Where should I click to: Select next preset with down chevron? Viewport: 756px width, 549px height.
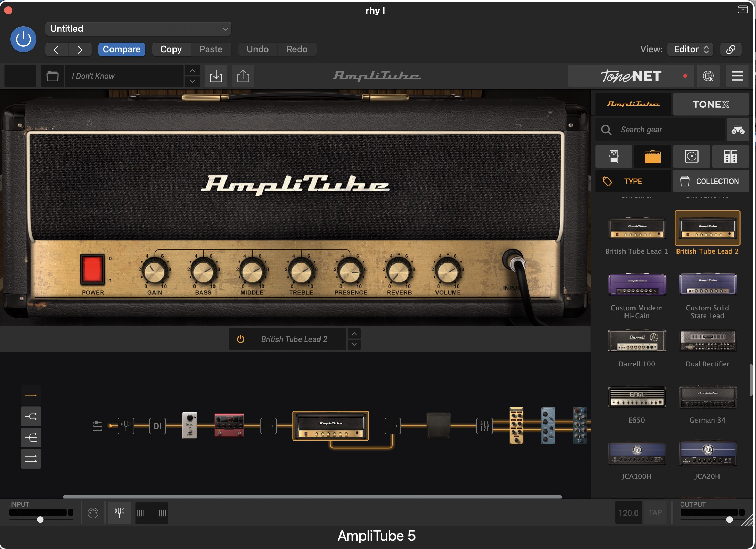pyautogui.click(x=192, y=81)
